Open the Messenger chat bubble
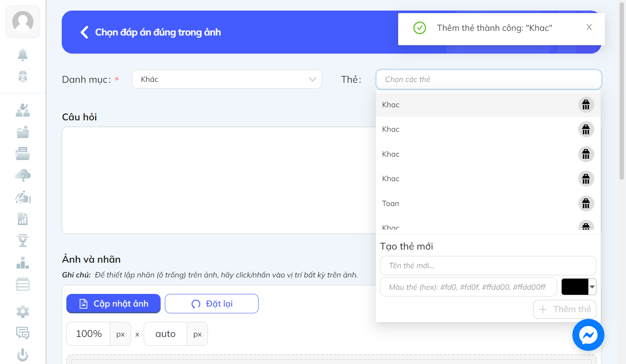 tap(588, 335)
